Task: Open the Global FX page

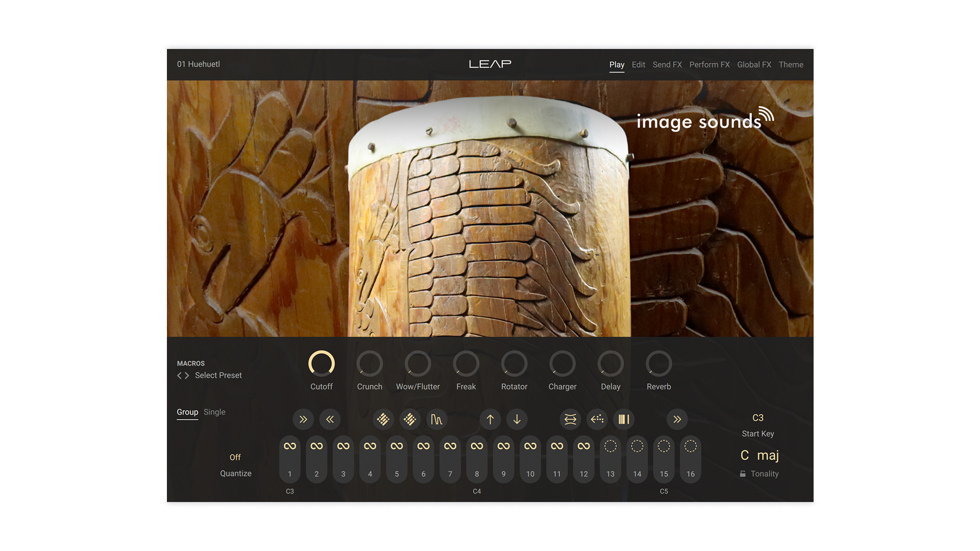Action: (x=754, y=64)
